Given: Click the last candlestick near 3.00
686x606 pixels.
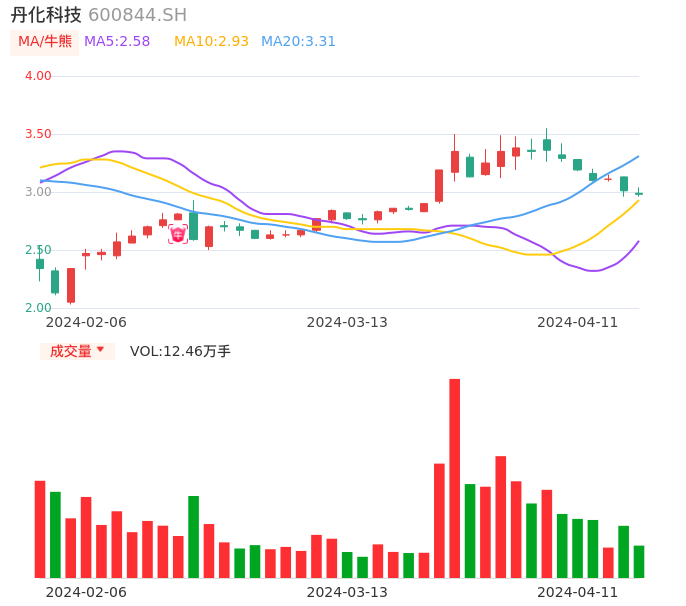Looking at the screenshot, I should coord(639,193).
